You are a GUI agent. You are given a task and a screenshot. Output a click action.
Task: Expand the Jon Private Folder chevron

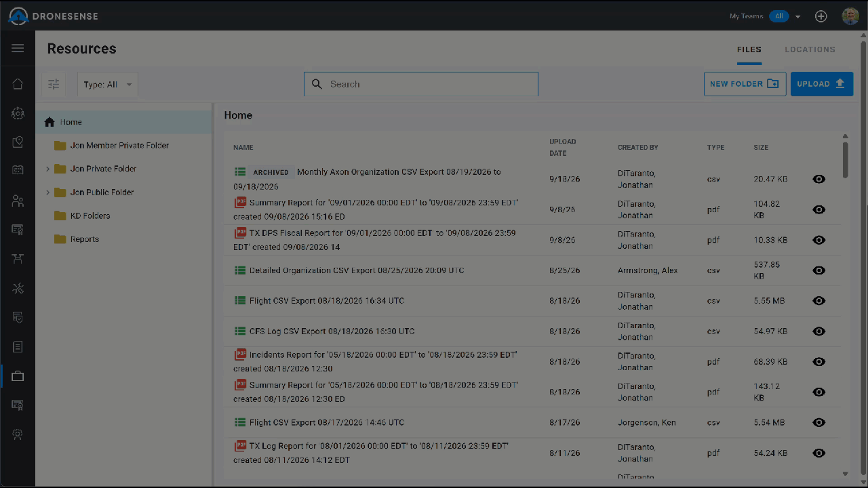(x=47, y=169)
